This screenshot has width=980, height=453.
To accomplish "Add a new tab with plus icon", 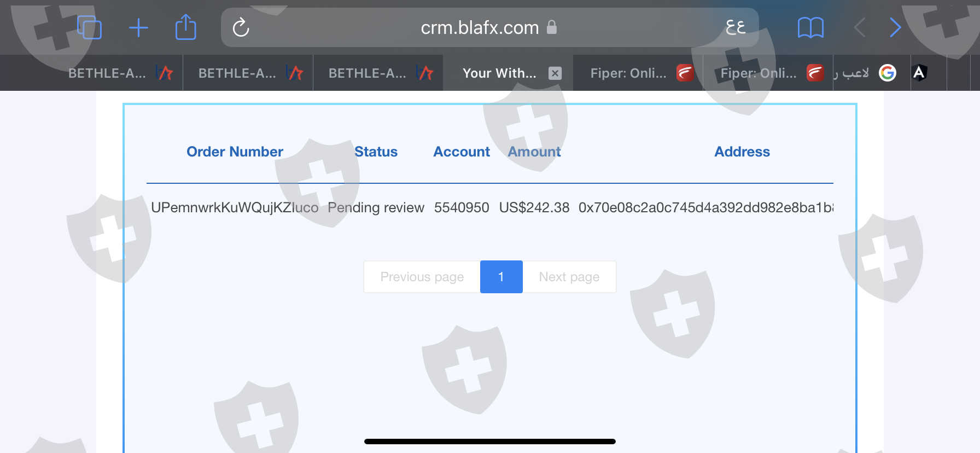I will click(x=138, y=27).
